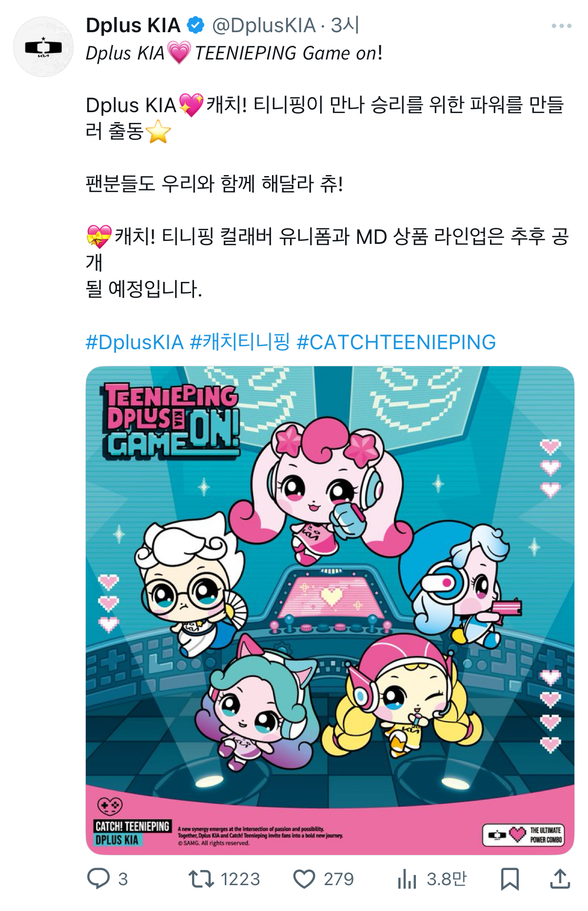Retweet the Dplus KIA post

(x=201, y=879)
